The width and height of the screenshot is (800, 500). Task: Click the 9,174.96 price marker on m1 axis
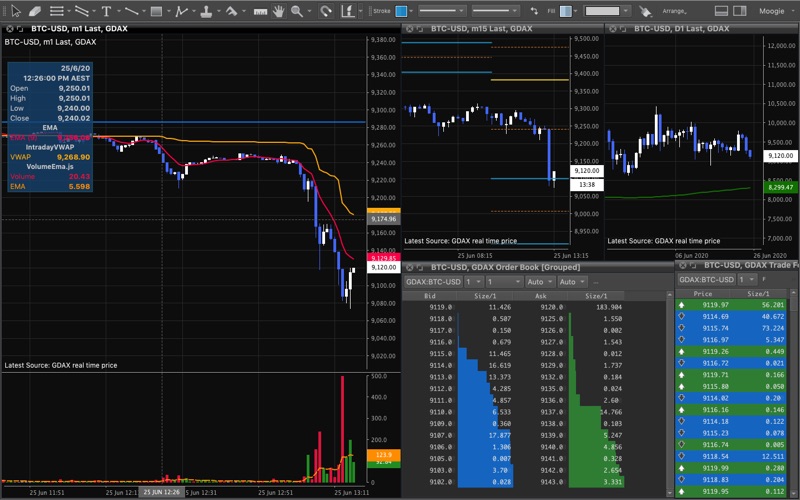tap(384, 219)
